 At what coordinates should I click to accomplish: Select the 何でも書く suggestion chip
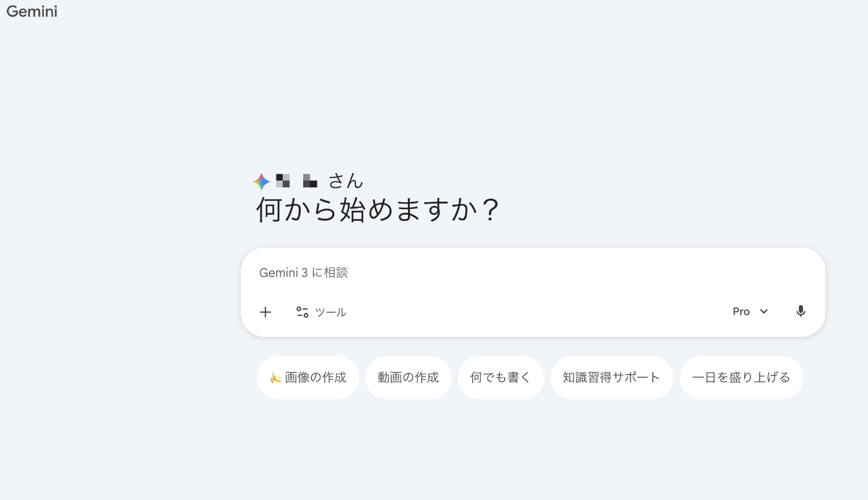click(x=501, y=377)
